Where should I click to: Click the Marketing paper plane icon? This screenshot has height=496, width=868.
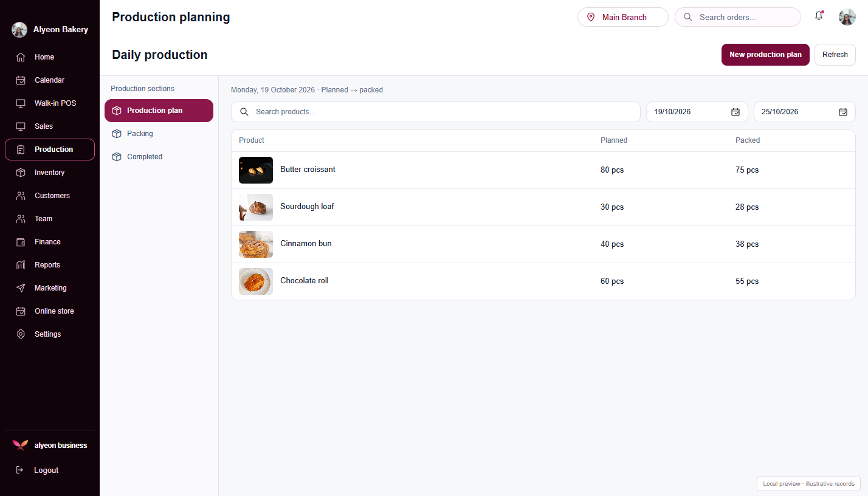pos(21,288)
